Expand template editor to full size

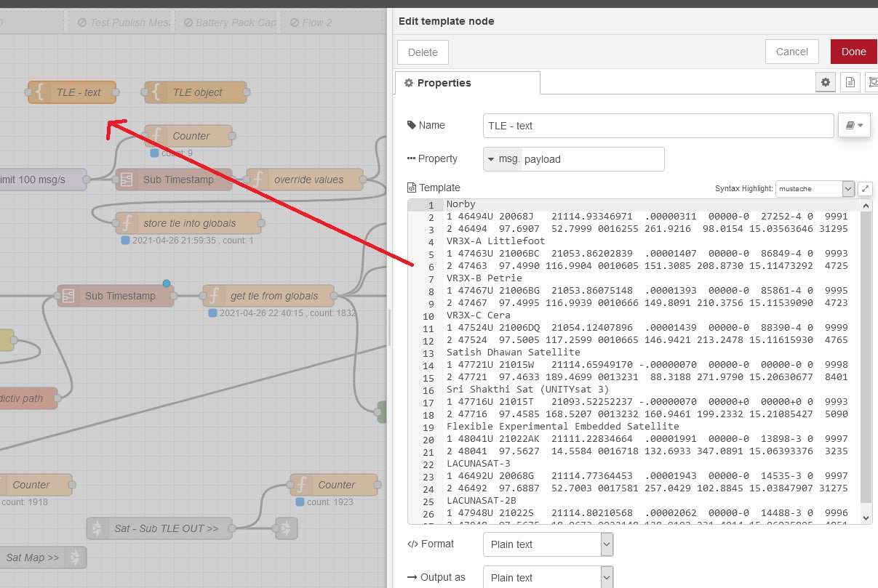pos(865,188)
